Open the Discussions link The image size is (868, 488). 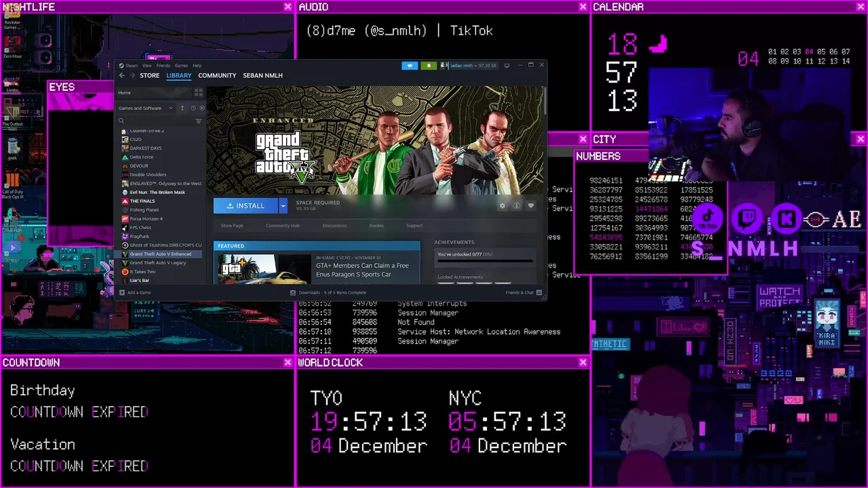334,226
